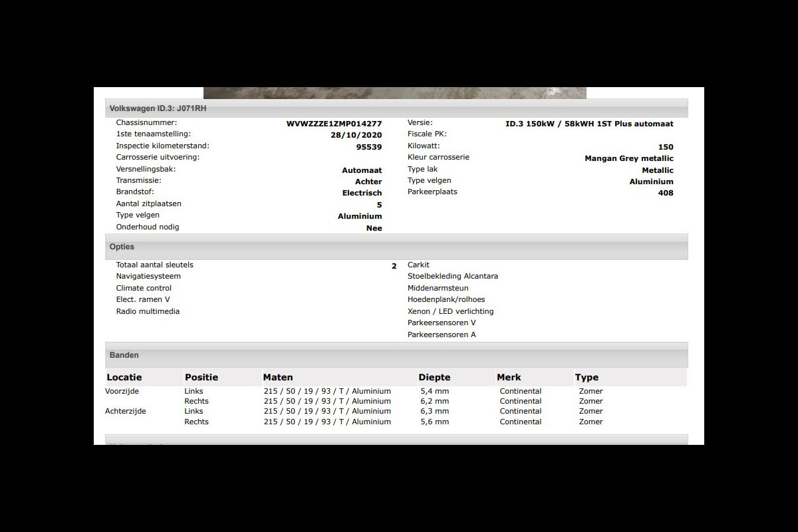This screenshot has height=532, width=798.
Task: Select the Merk column header
Action: click(x=509, y=378)
